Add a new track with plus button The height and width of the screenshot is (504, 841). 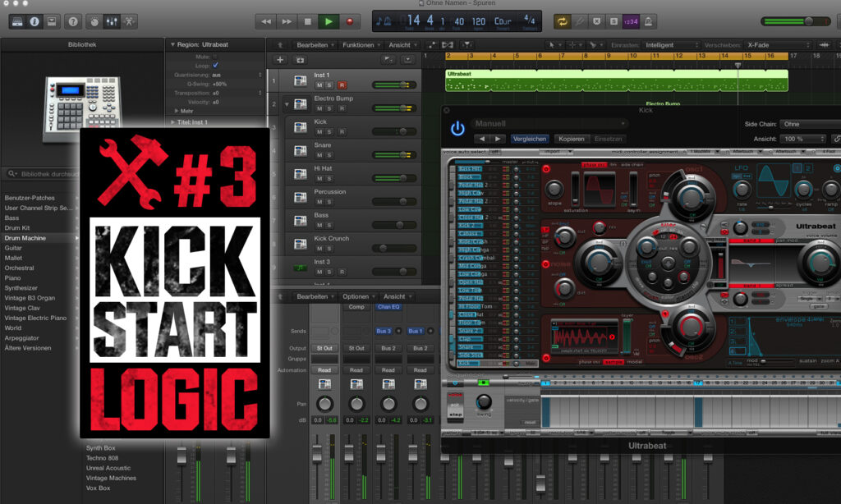pyautogui.click(x=280, y=60)
